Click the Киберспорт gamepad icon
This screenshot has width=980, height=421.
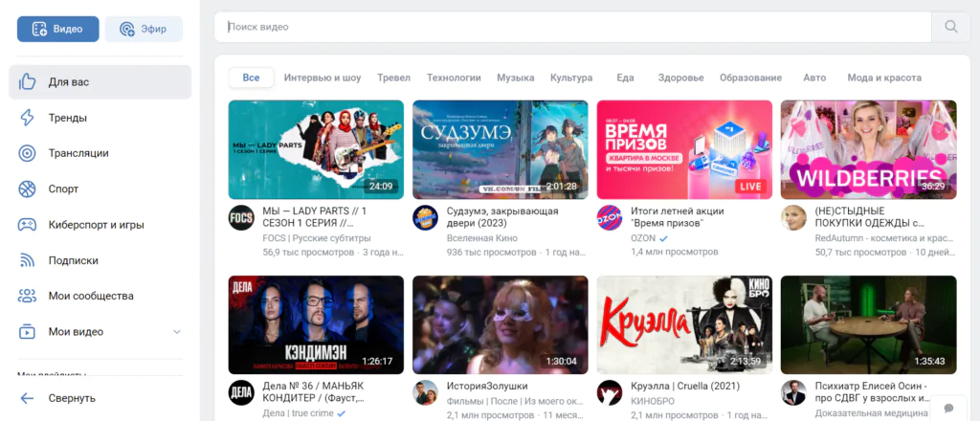27,225
